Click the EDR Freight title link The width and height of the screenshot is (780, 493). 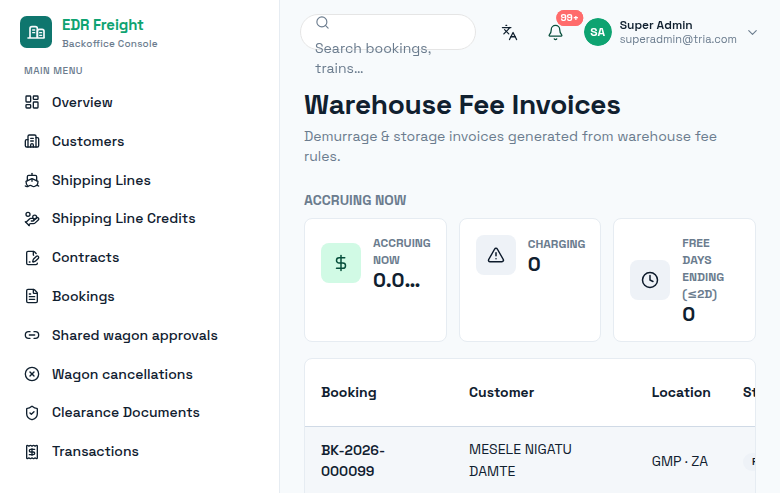pos(102,25)
